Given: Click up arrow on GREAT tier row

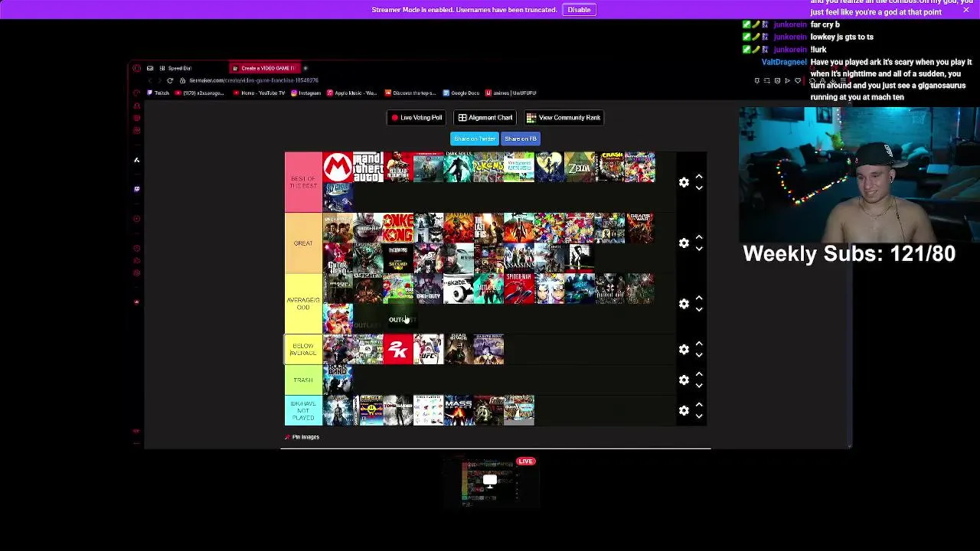Looking at the screenshot, I should (699, 237).
